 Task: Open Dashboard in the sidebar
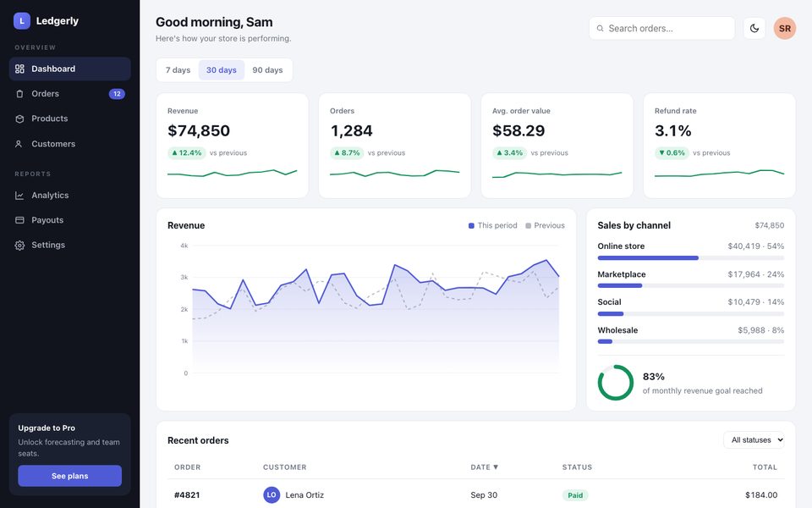click(70, 69)
